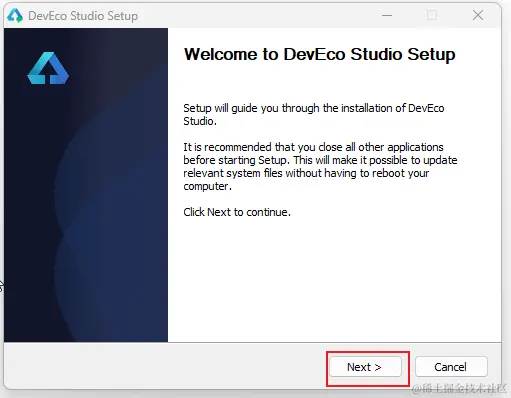This screenshot has width=511, height=398.
Task: Click the word "Studio." under the first sentence
Action: pos(200,121)
